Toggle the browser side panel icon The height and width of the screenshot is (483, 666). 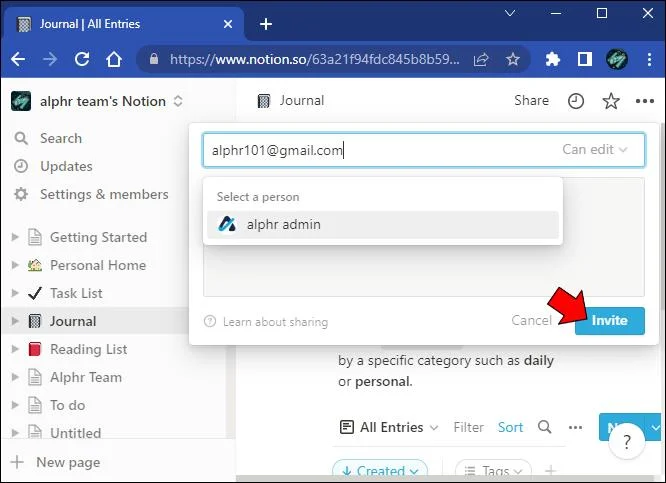tap(585, 59)
